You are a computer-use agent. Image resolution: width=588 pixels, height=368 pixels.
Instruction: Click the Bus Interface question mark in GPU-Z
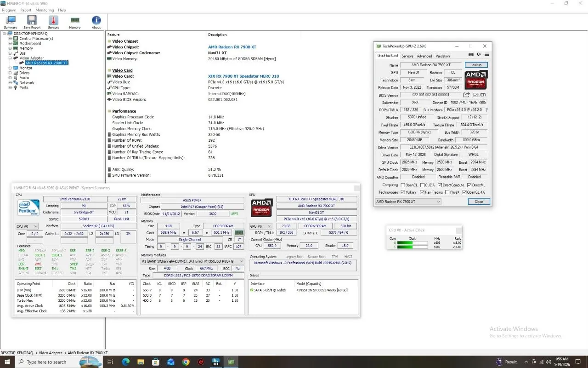[x=486, y=110]
